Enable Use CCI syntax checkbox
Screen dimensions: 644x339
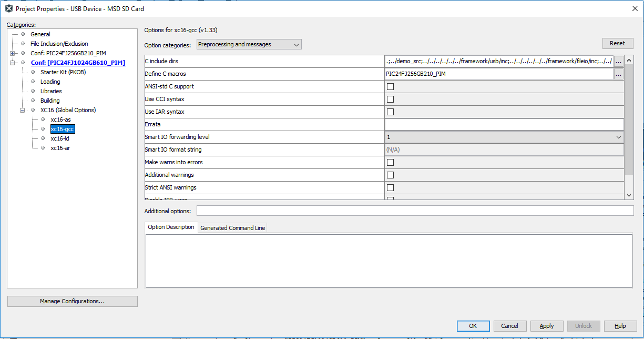pos(390,99)
